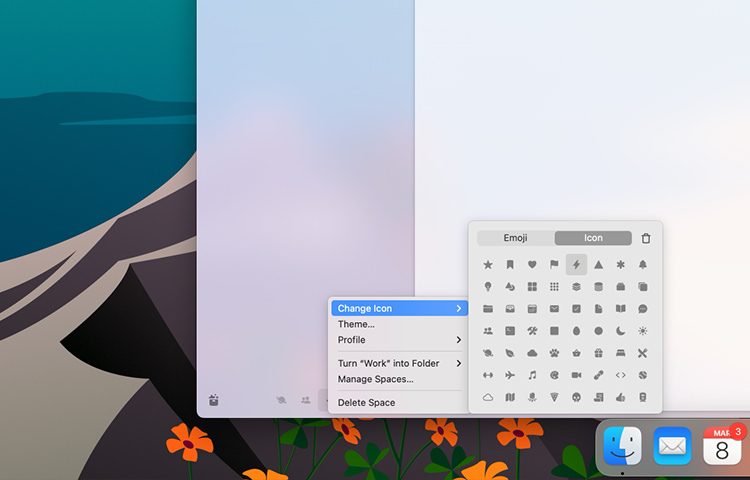The width and height of the screenshot is (750, 480).
Task: Select the four-squares grid icon
Action: click(x=532, y=286)
